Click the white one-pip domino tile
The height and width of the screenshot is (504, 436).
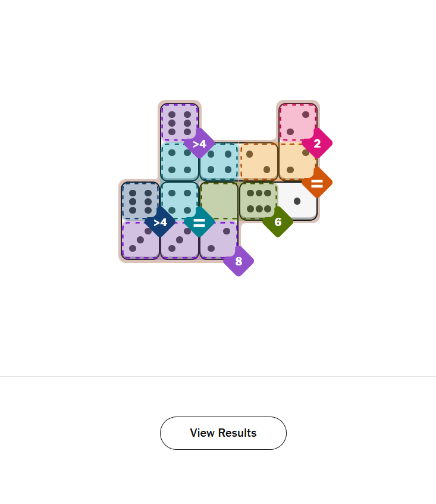[x=297, y=201]
